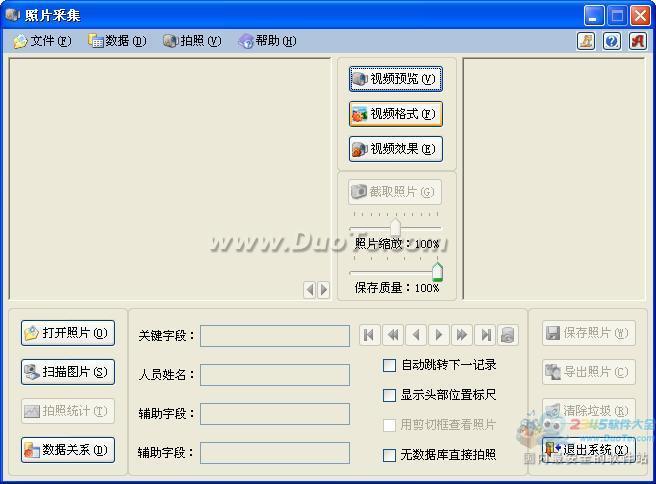This screenshot has width=656, height=484.
Task: Click the red exit icon in the menu bar
Action: pos(635,41)
